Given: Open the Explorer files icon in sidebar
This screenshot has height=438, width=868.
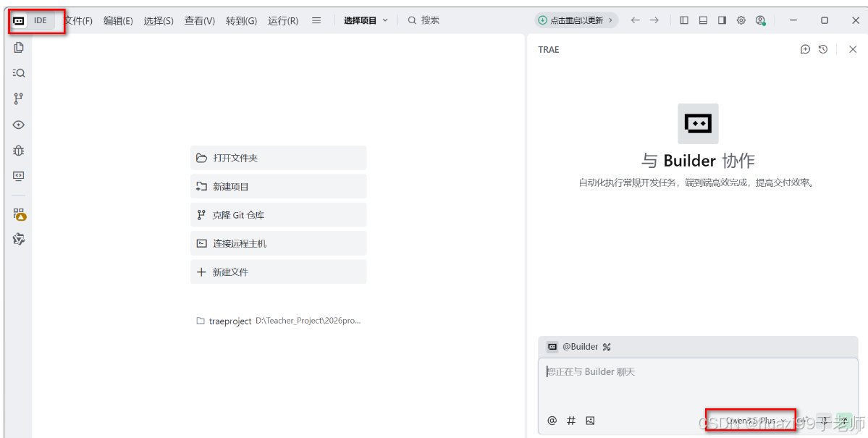Looking at the screenshot, I should (19, 48).
